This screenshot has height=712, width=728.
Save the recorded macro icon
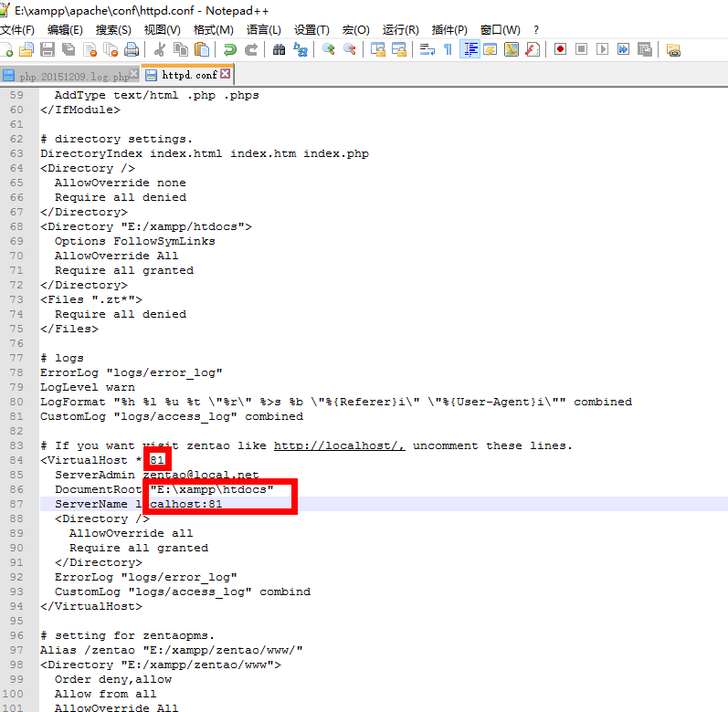pyautogui.click(x=645, y=49)
